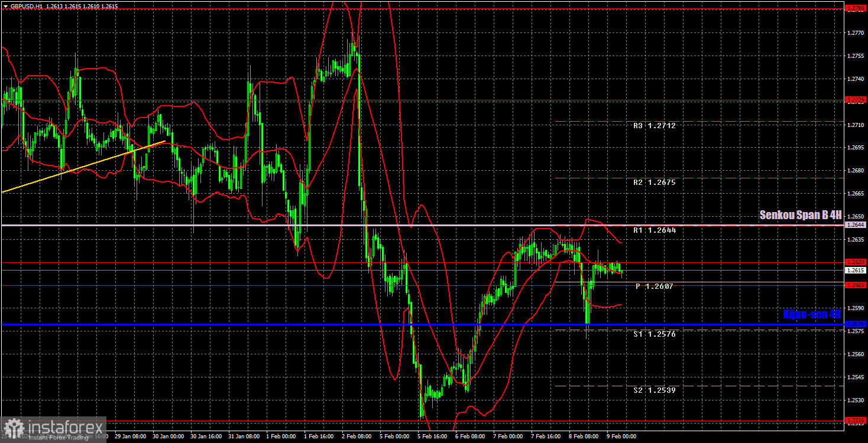The image size is (868, 443).
Task: Click the 1.2680 price axis label
Action: point(856,171)
